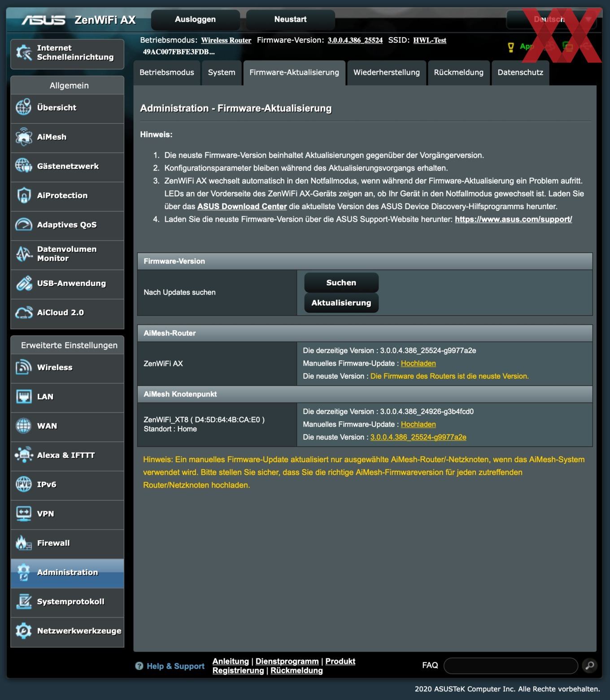610x700 pixels.
Task: Click 'Die Firmware des Routers ist die neuste Version' text
Action: point(449,376)
